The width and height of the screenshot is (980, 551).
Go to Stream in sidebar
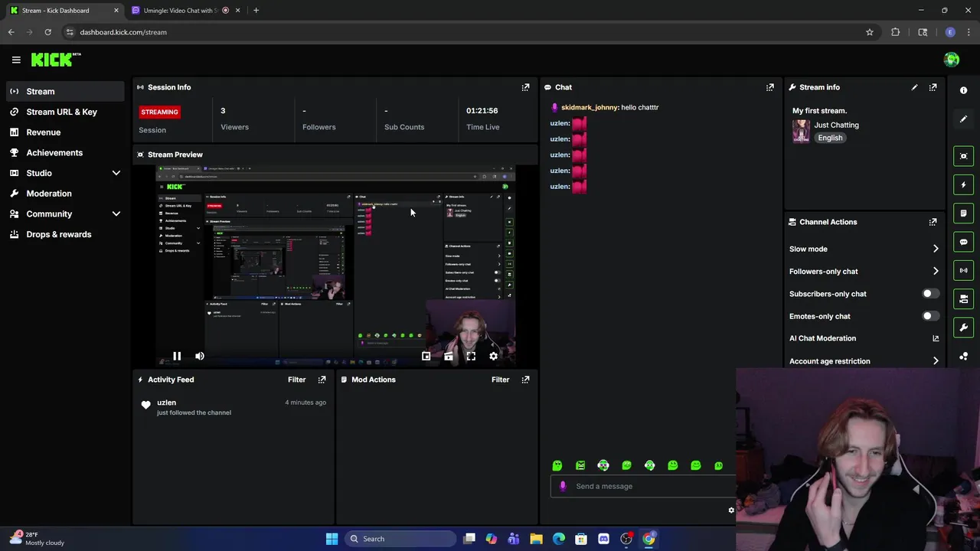tap(65, 92)
